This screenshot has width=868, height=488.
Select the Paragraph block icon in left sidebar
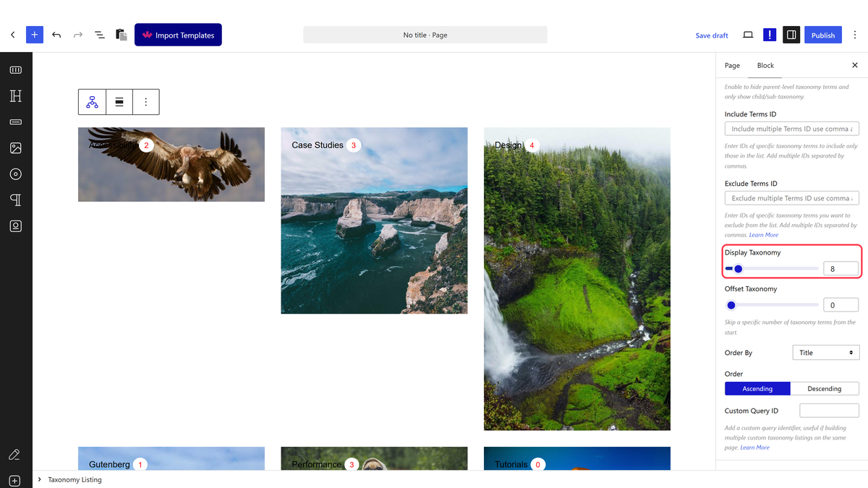(16, 200)
